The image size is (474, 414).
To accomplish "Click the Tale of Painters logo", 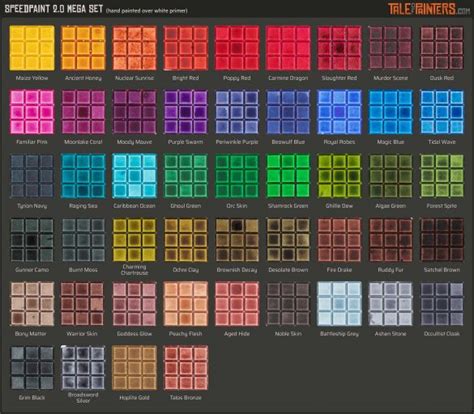I will tap(429, 9).
